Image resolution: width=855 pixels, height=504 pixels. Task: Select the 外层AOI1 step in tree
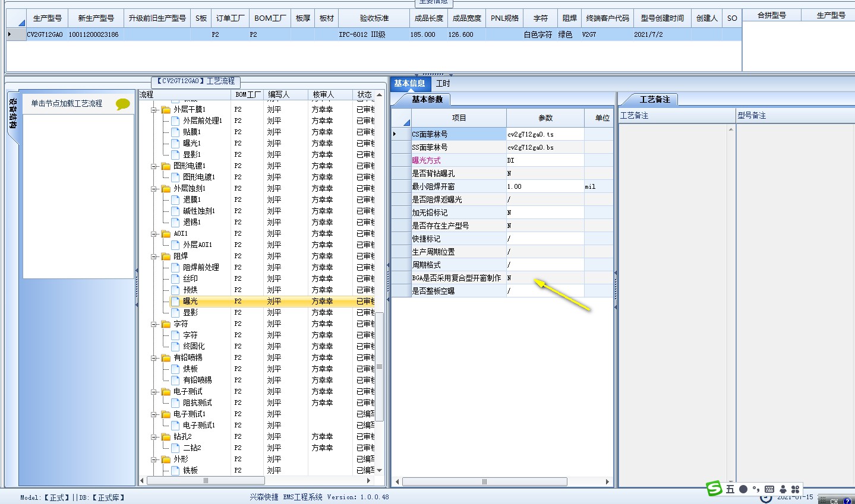coord(197,245)
